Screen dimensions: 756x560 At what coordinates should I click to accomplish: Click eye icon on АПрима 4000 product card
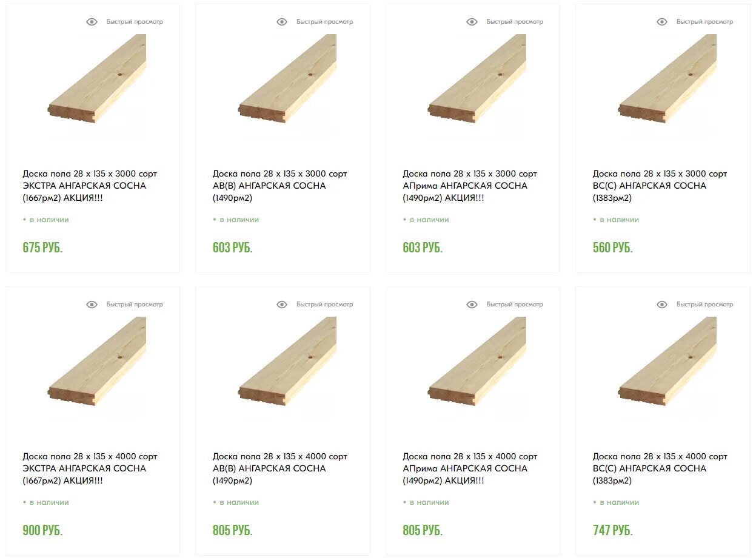pyautogui.click(x=472, y=305)
